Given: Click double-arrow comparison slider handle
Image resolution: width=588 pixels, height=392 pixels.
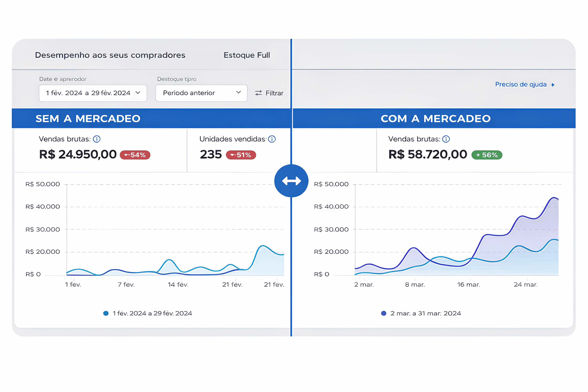Looking at the screenshot, I should [x=291, y=181].
